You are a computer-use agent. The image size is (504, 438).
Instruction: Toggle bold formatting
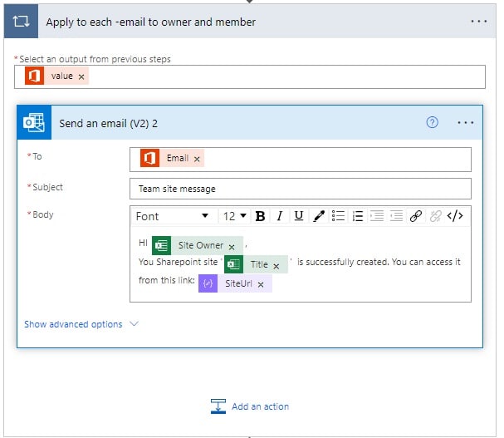tap(260, 216)
